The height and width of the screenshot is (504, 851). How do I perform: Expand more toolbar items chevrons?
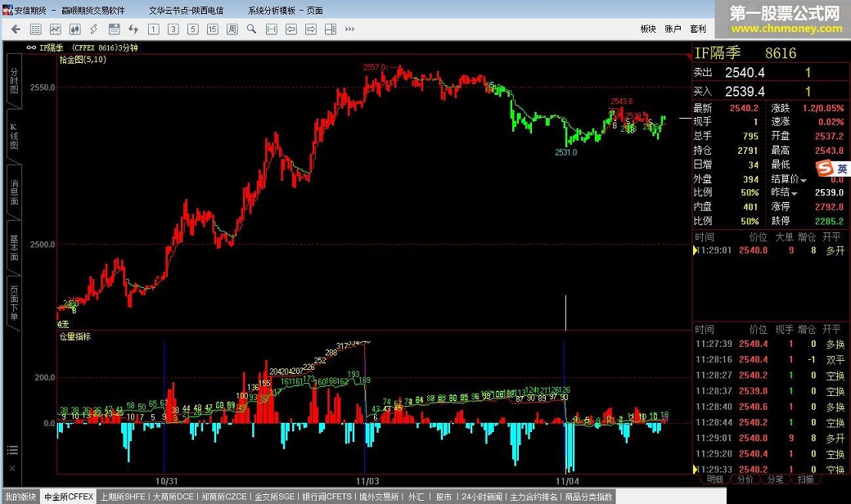click(x=349, y=29)
